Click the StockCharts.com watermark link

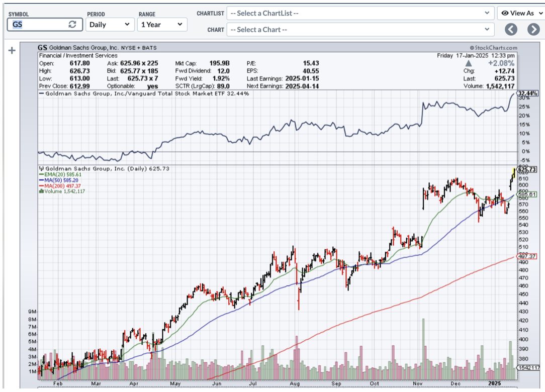pyautogui.click(x=493, y=48)
